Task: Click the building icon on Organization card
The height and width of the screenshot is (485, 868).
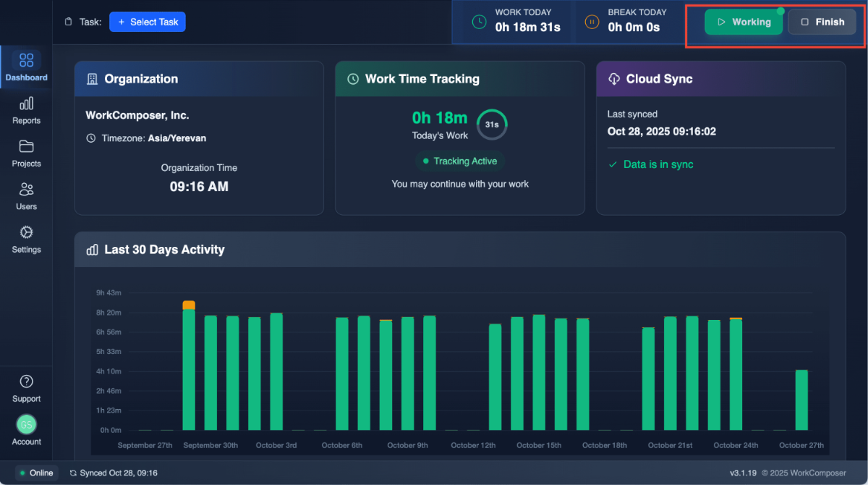Action: click(93, 79)
